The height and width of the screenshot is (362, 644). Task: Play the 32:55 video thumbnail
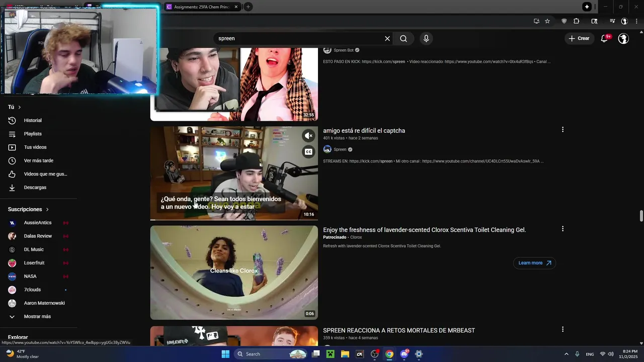pos(234,84)
